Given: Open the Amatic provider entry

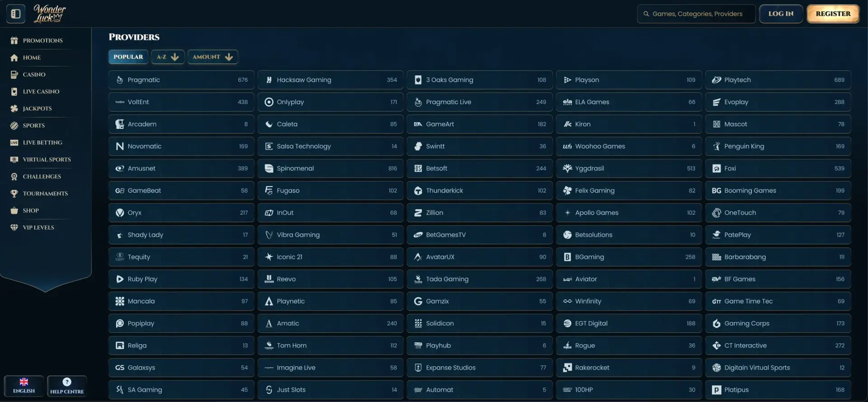Looking at the screenshot, I should point(330,323).
